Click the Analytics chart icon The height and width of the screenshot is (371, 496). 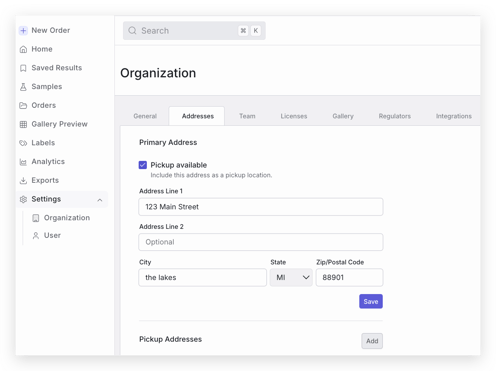tap(23, 162)
